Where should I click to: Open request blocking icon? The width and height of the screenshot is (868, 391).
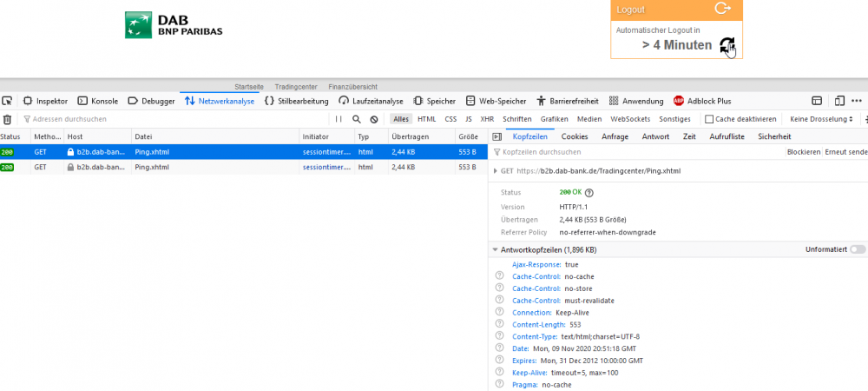tap(374, 119)
